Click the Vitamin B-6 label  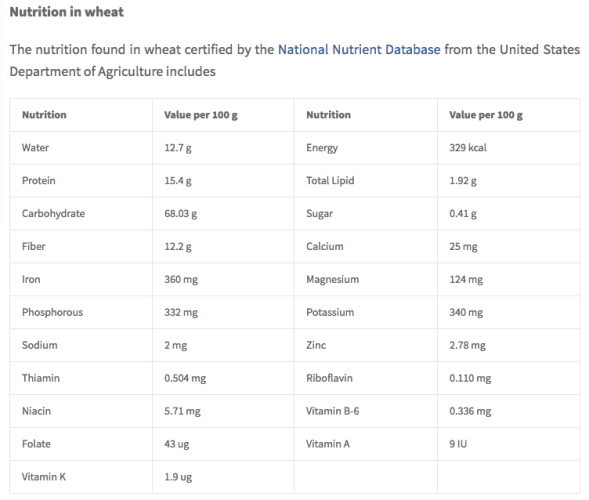332,411
